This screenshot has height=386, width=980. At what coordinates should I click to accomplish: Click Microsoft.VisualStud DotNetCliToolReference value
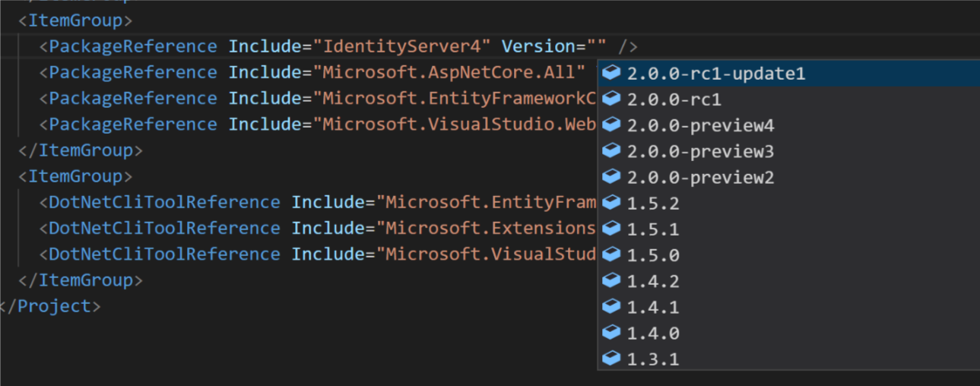(487, 254)
